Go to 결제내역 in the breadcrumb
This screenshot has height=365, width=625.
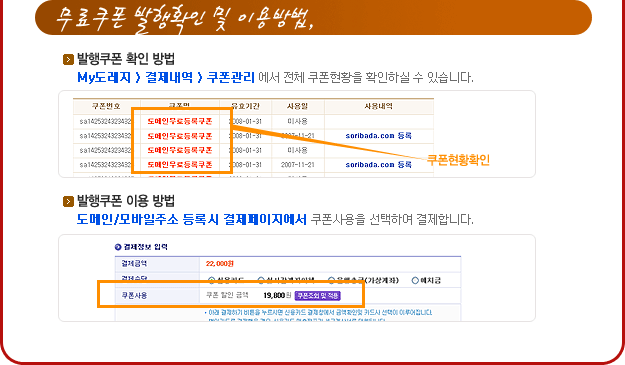click(x=169, y=77)
